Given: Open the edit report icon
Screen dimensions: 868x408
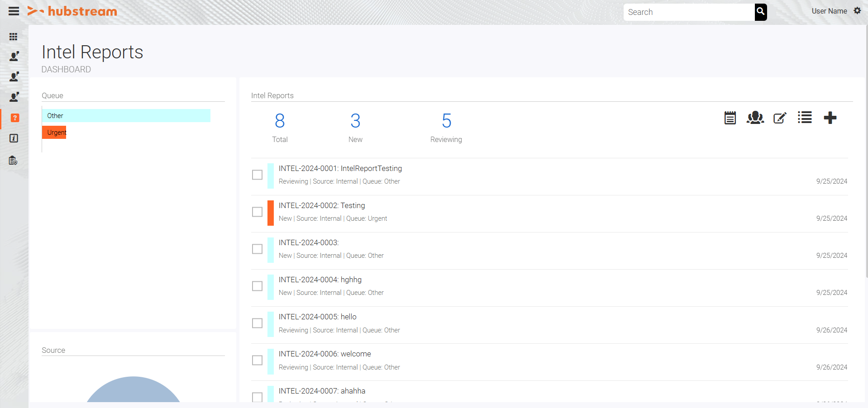Looking at the screenshot, I should pyautogui.click(x=779, y=118).
